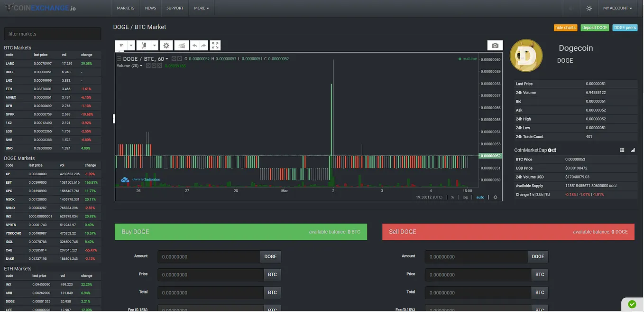Toggle light/dark theme sun icon
Screen dimensions: 644x312
589,8
